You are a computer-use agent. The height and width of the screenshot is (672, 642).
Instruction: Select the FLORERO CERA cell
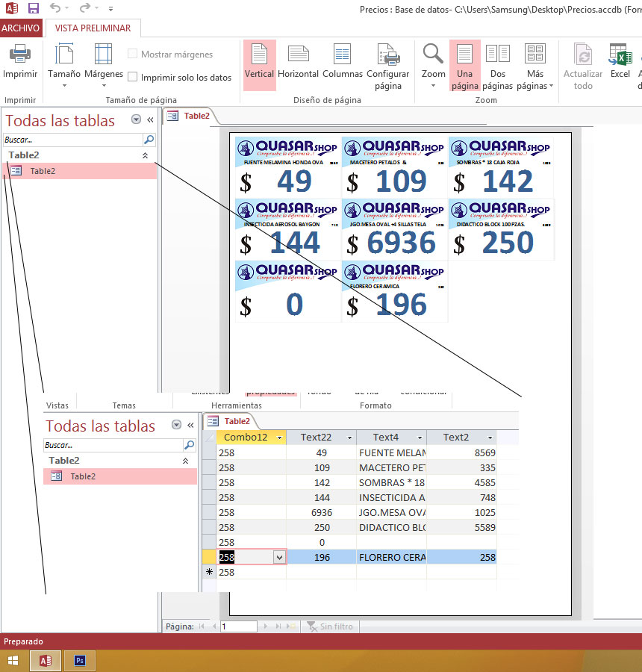(x=392, y=557)
